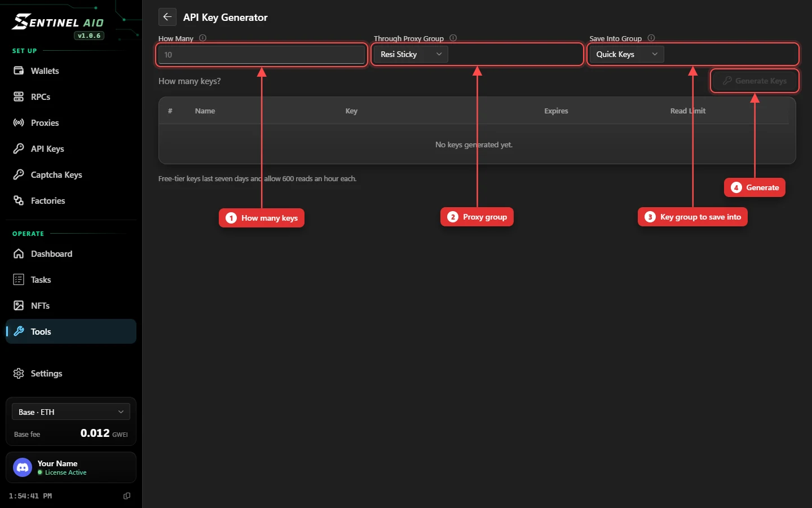
Task: Click the Discord avatar icon
Action: tap(23, 467)
